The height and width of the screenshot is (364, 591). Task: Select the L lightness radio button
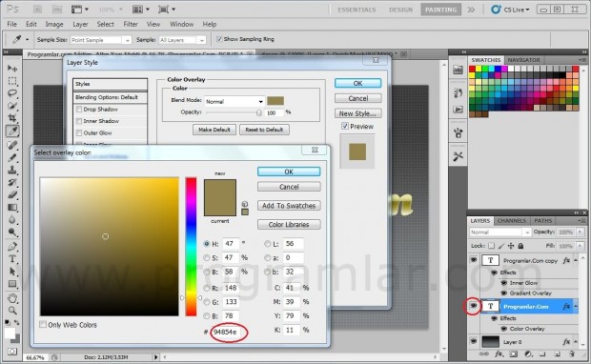[x=268, y=244]
